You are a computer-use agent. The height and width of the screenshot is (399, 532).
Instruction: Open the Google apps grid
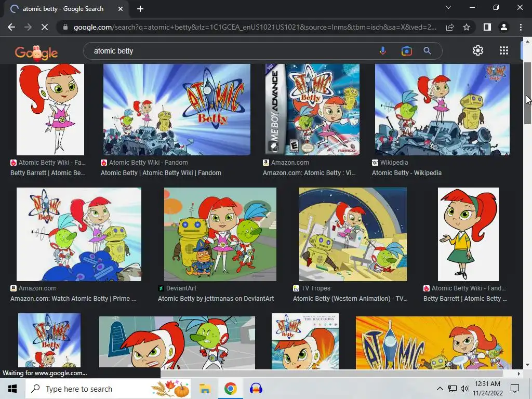pyautogui.click(x=504, y=50)
